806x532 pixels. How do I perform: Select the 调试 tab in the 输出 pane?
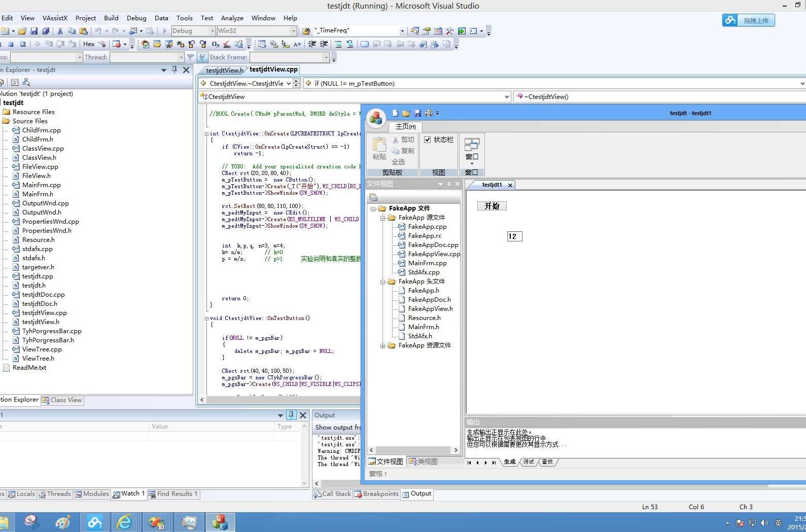tap(529, 462)
